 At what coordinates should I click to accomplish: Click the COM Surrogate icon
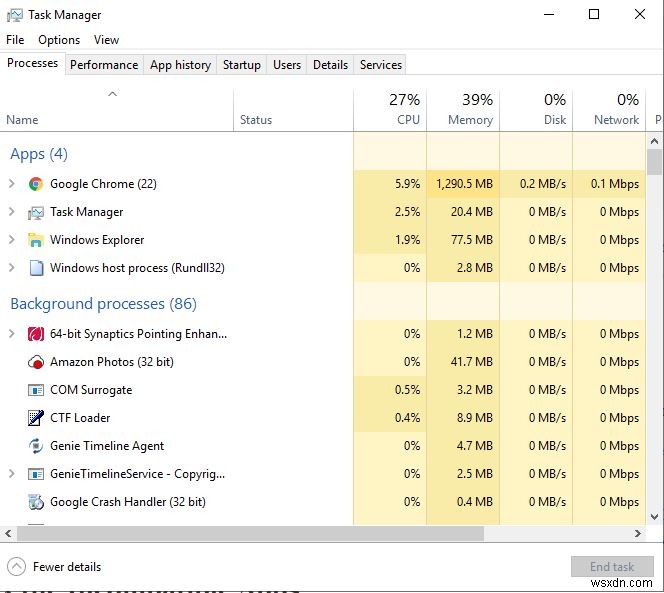[x=36, y=390]
